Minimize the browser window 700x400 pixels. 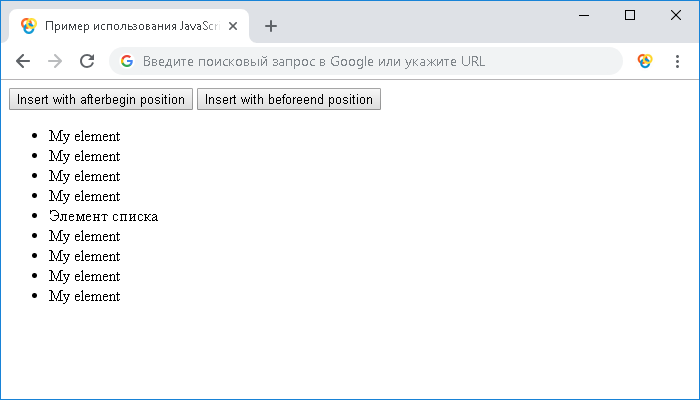(585, 15)
